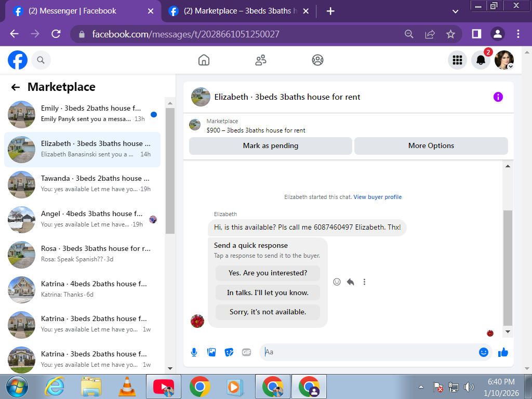Image resolution: width=532 pixels, height=399 pixels.
Task: Click the Mark as pending button
Action: pos(270,146)
